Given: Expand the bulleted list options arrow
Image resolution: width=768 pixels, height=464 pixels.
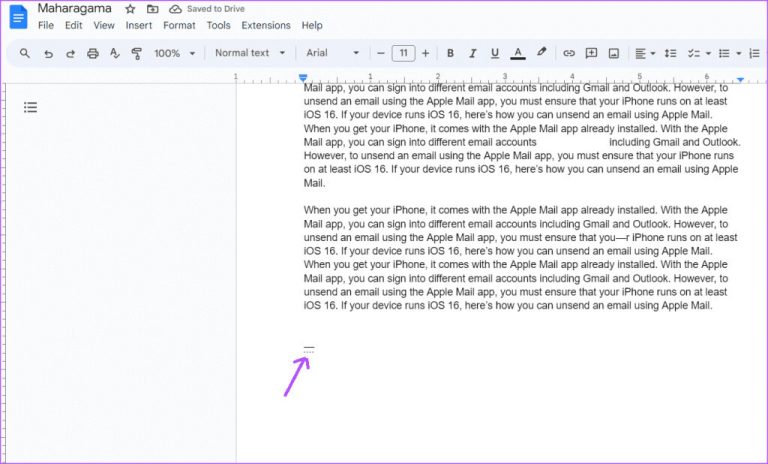Looking at the screenshot, I should [x=738, y=53].
